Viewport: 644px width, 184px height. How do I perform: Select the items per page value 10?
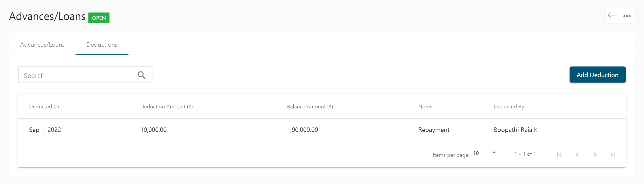point(476,153)
